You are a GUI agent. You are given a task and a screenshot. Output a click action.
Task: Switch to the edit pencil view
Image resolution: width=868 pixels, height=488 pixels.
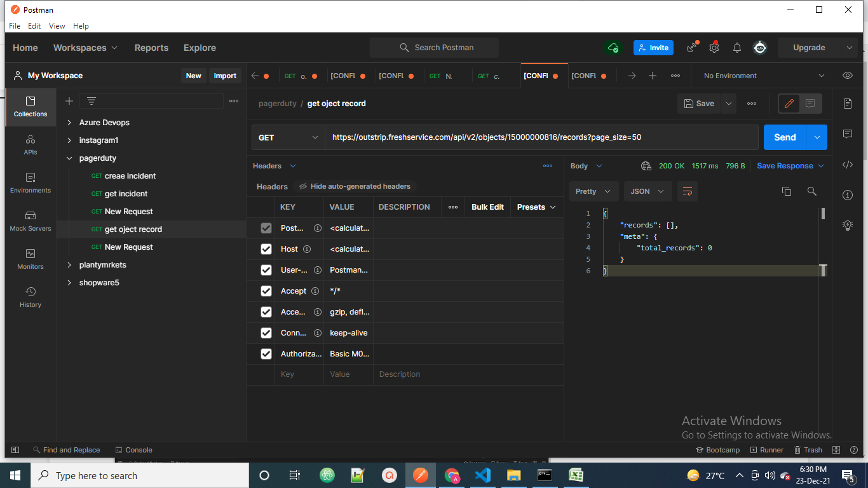789,104
